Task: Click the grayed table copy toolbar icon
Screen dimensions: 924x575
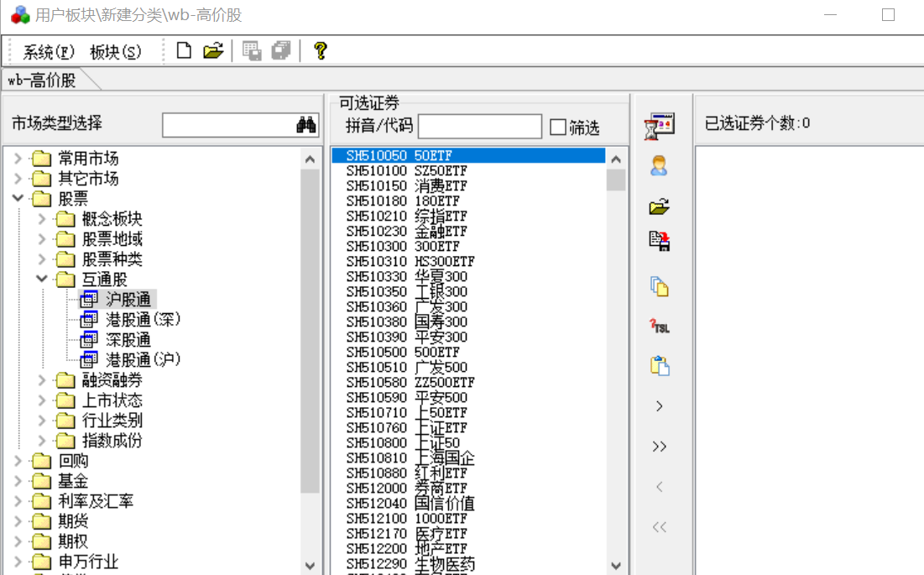Action: point(252,50)
